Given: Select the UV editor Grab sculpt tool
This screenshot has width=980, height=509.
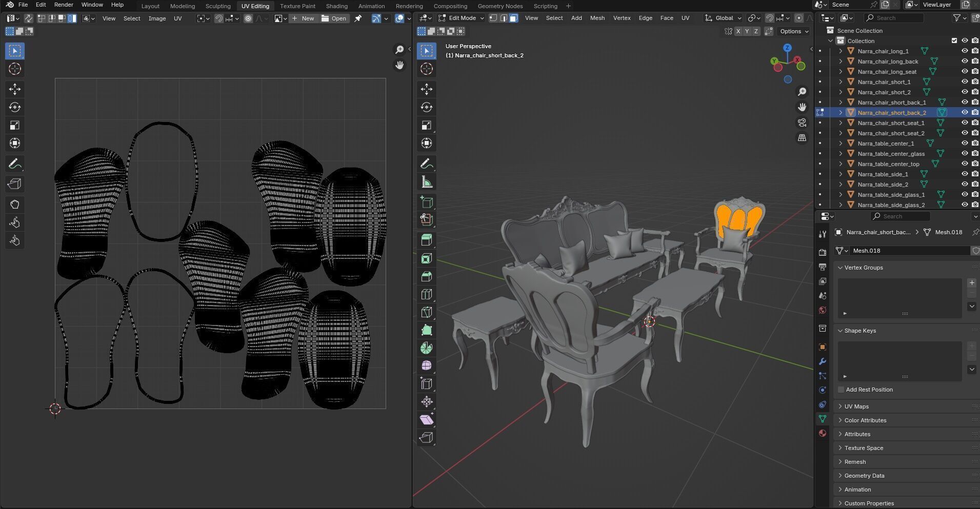Looking at the screenshot, I should (x=15, y=205).
